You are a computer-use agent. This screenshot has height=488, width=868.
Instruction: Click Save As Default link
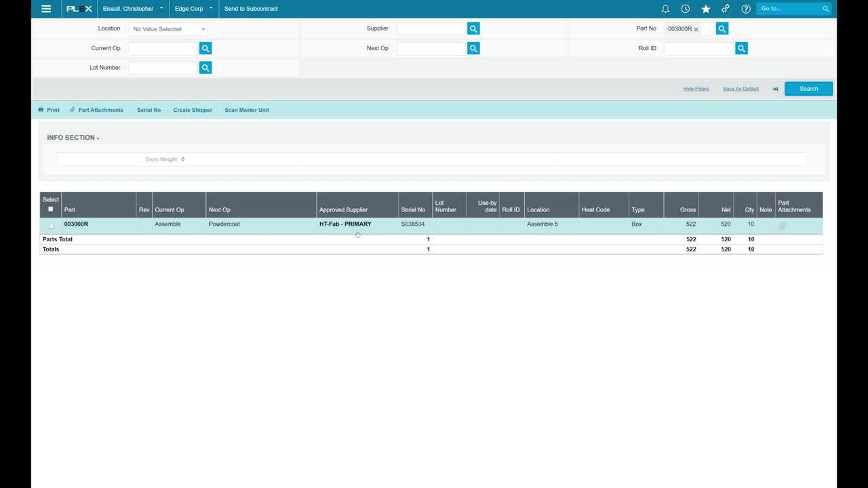741,89
